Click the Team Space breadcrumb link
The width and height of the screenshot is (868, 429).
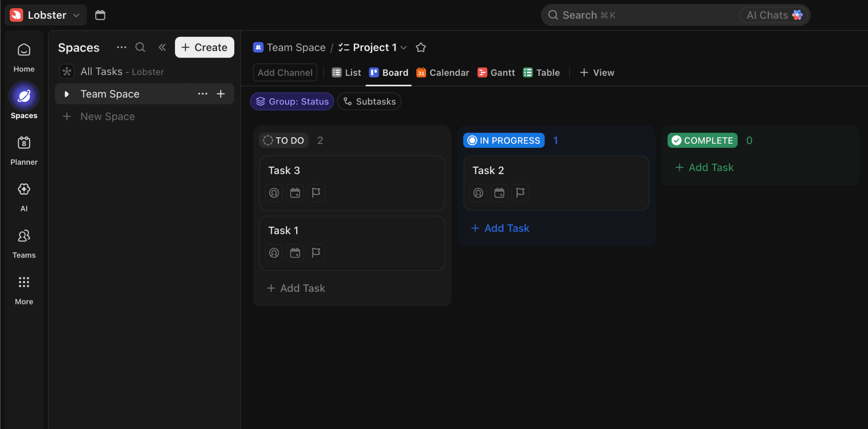(296, 47)
